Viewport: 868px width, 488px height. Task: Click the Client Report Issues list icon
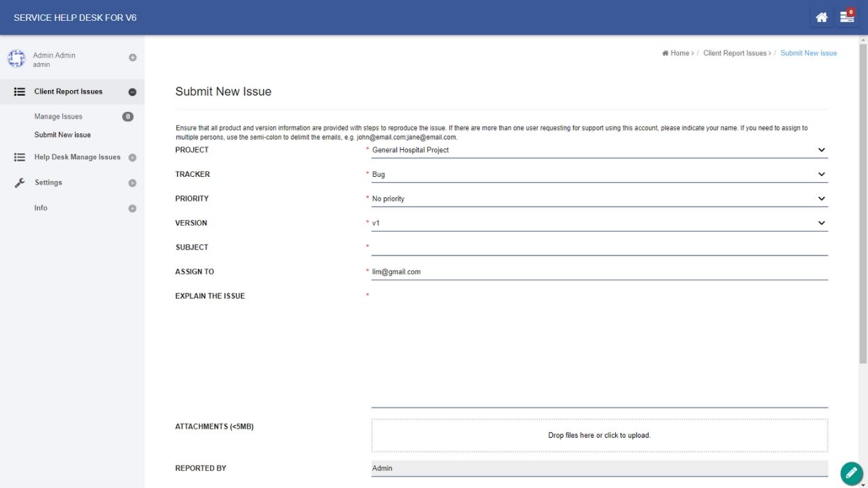point(20,91)
